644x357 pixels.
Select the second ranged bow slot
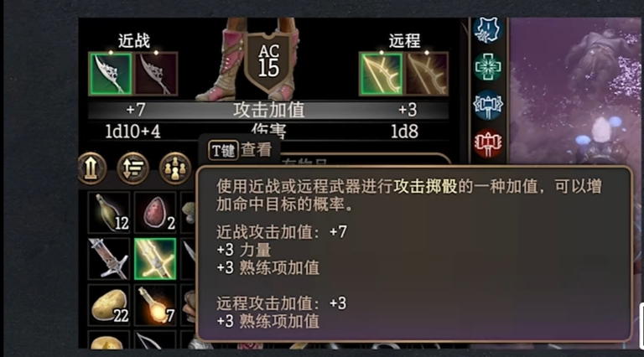coord(426,74)
